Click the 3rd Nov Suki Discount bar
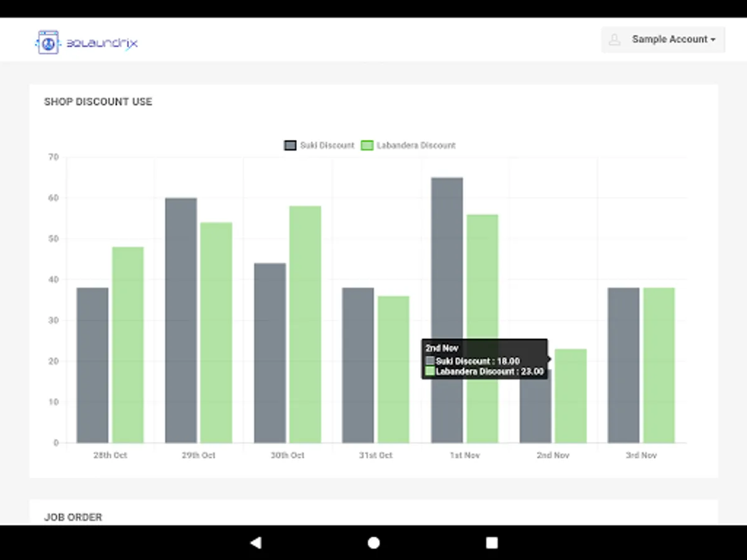 click(x=624, y=365)
